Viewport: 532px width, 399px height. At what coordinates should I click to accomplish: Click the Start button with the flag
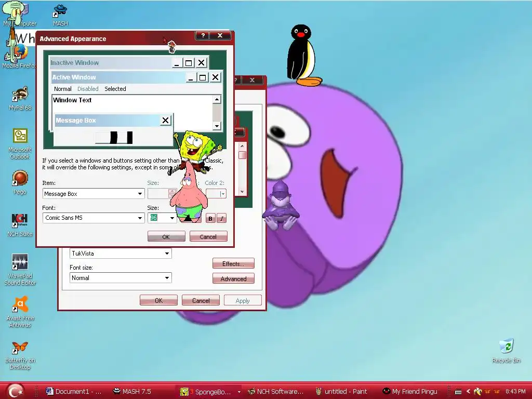click(x=15, y=391)
